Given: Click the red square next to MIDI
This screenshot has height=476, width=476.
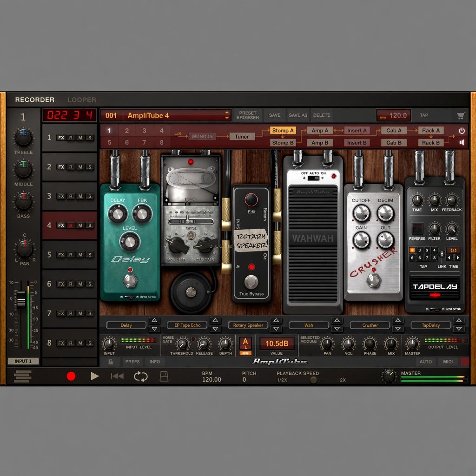Looking at the screenshot, I should [x=465, y=362].
